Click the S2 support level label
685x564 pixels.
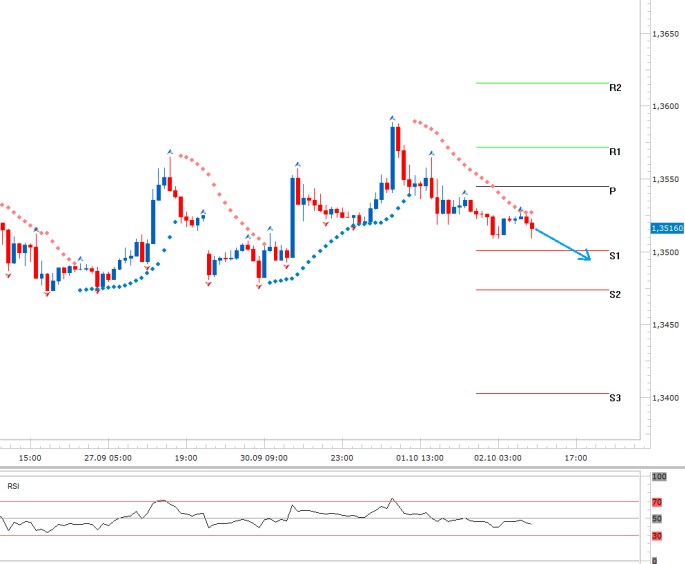[x=615, y=294]
